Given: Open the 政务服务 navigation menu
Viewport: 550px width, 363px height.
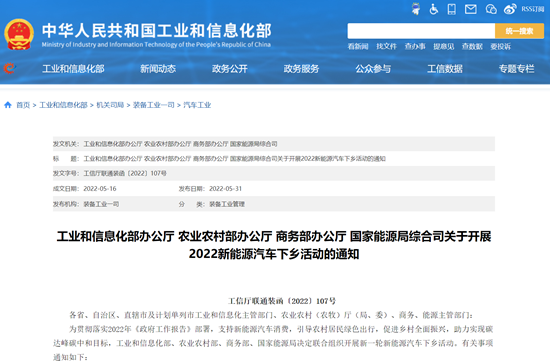Looking at the screenshot, I should tap(301, 69).
